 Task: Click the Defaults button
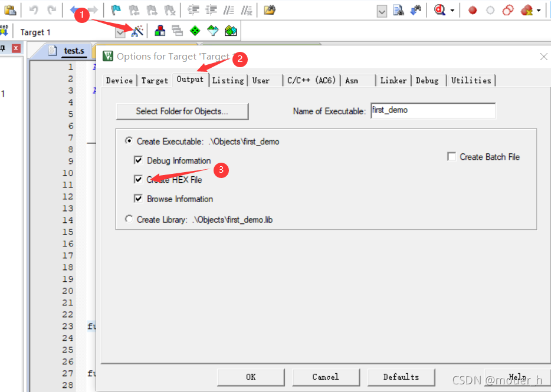[x=401, y=377]
